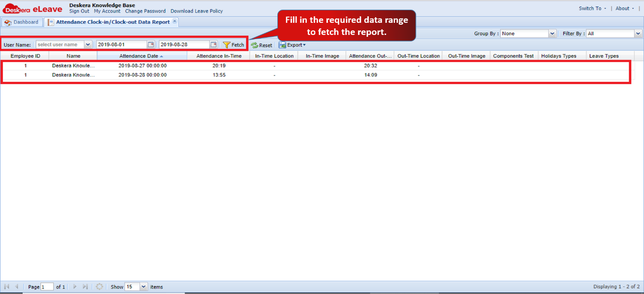644x294 pixels.
Task: Open the About menu
Action: click(625, 8)
